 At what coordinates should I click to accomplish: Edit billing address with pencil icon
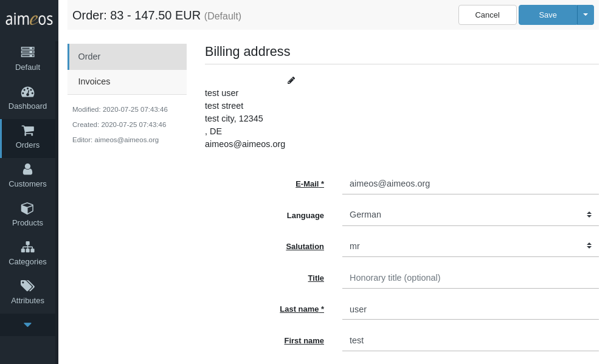291,80
